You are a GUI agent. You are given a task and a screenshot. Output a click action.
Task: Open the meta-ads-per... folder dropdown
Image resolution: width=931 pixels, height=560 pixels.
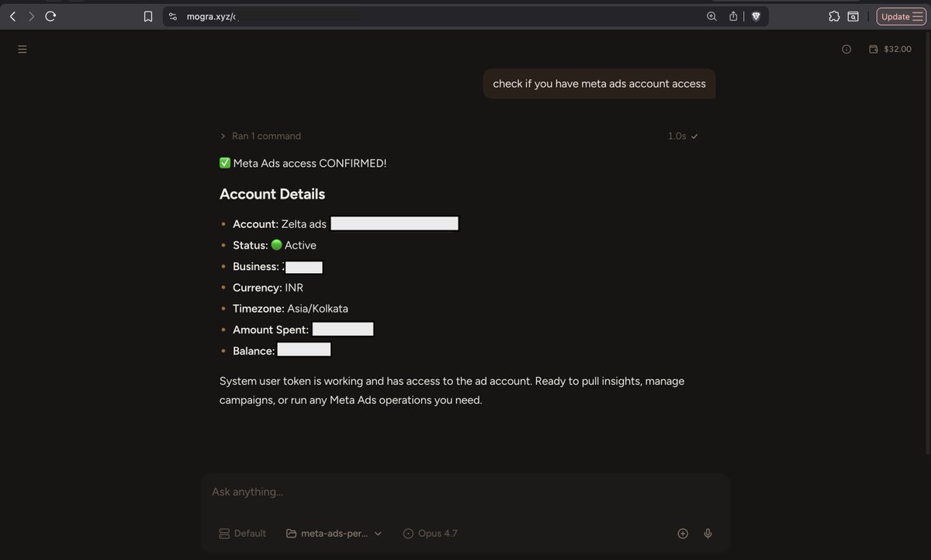[x=334, y=534]
